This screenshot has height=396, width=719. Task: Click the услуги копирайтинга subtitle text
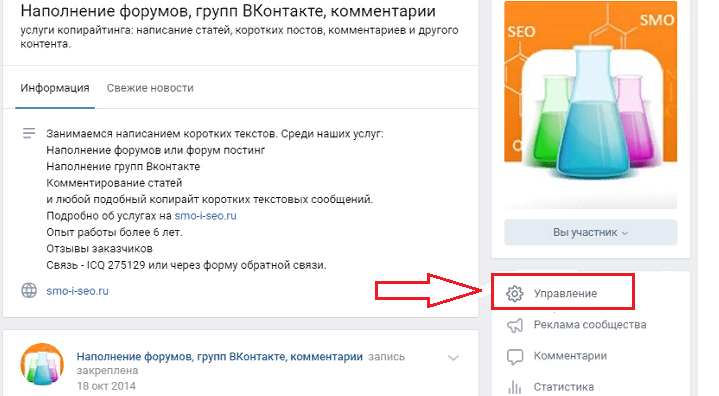[x=239, y=37]
